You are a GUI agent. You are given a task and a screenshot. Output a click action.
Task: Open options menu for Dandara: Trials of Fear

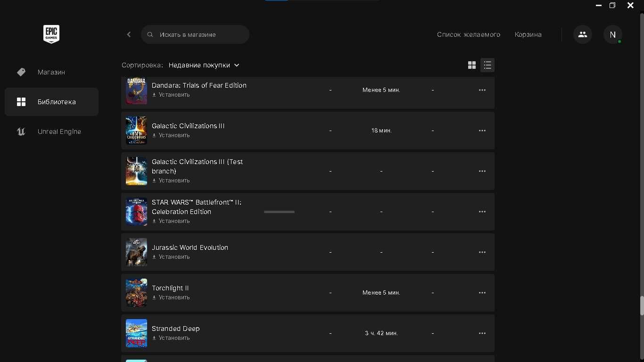(x=482, y=90)
